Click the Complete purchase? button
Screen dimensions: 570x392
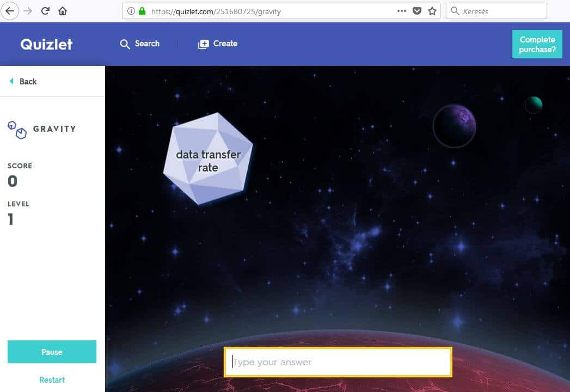pyautogui.click(x=537, y=44)
